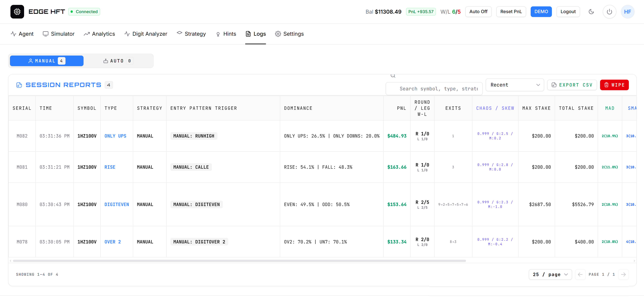The height and width of the screenshot is (302, 644).
Task: Toggle the Auto Off button
Action: pyautogui.click(x=478, y=12)
